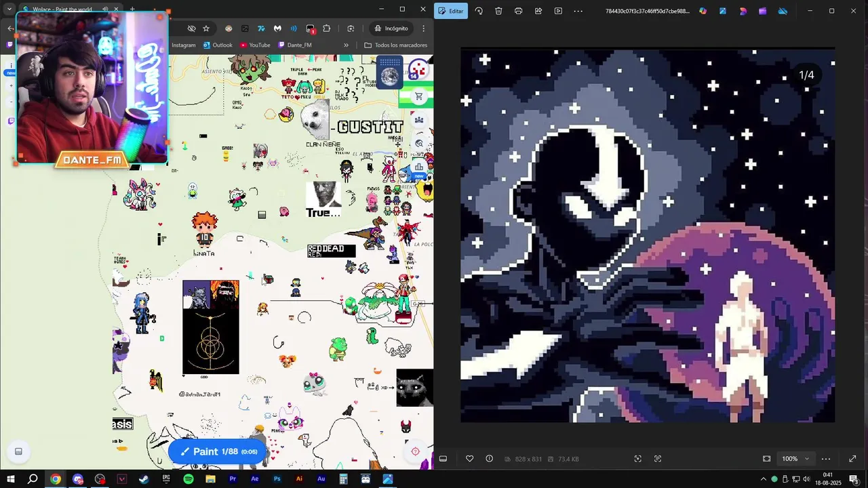Share the image in Photos
868x488 pixels.
pyautogui.click(x=538, y=11)
